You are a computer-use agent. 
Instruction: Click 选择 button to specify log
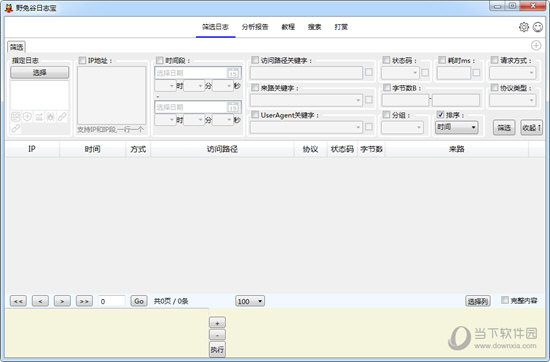point(40,73)
